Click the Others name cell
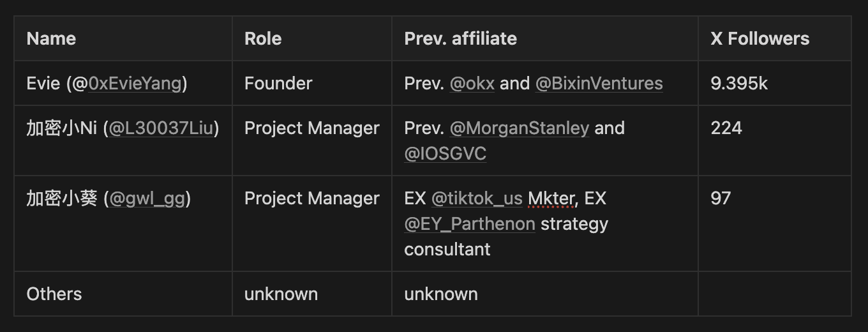 coord(54,294)
